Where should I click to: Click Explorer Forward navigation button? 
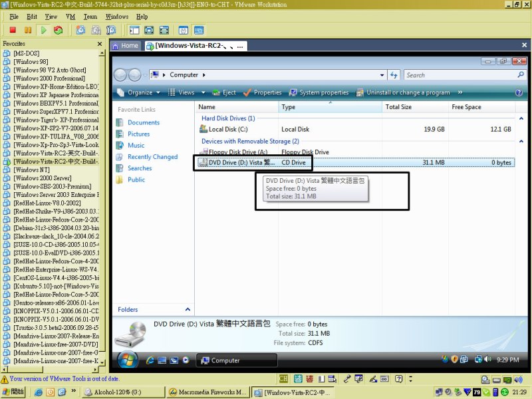click(x=135, y=75)
